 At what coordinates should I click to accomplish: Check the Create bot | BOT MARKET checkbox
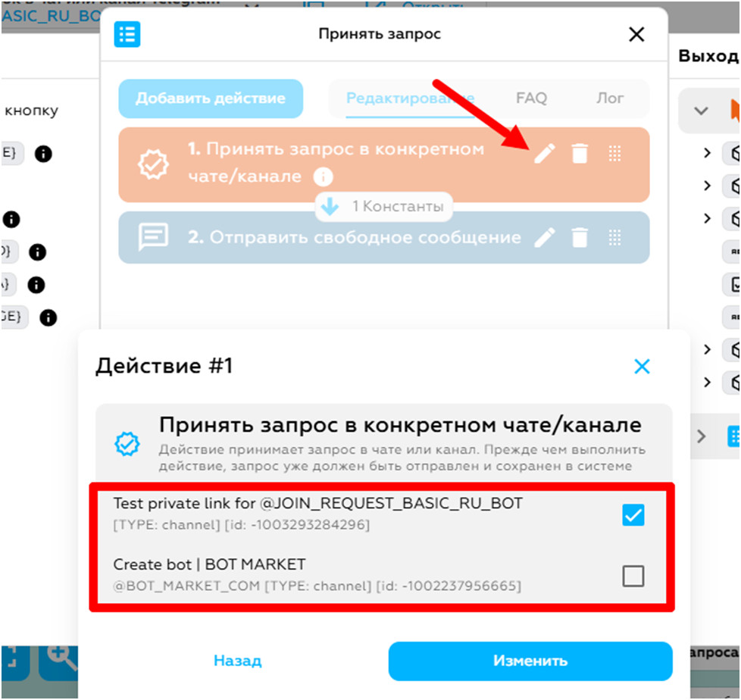pyautogui.click(x=633, y=576)
